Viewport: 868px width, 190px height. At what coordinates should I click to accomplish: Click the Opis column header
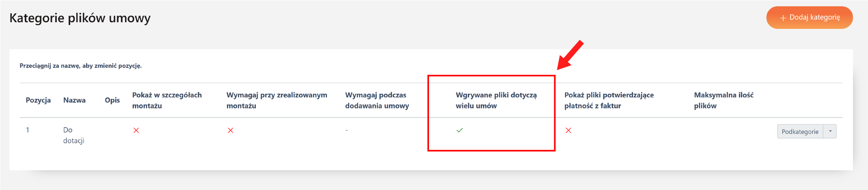(x=112, y=100)
